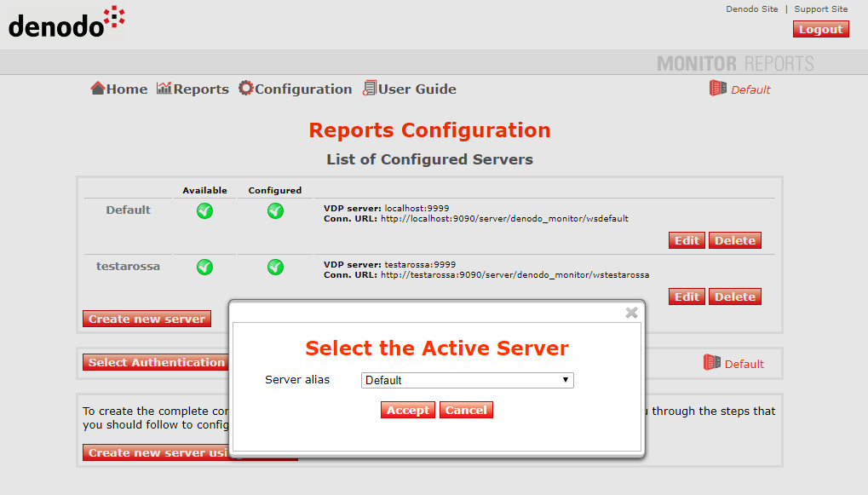
Task: Click the Reports chart icon
Action: pos(164,88)
